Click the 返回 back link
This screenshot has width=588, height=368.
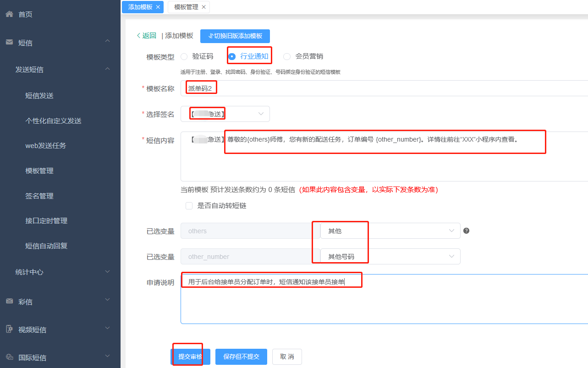147,36
